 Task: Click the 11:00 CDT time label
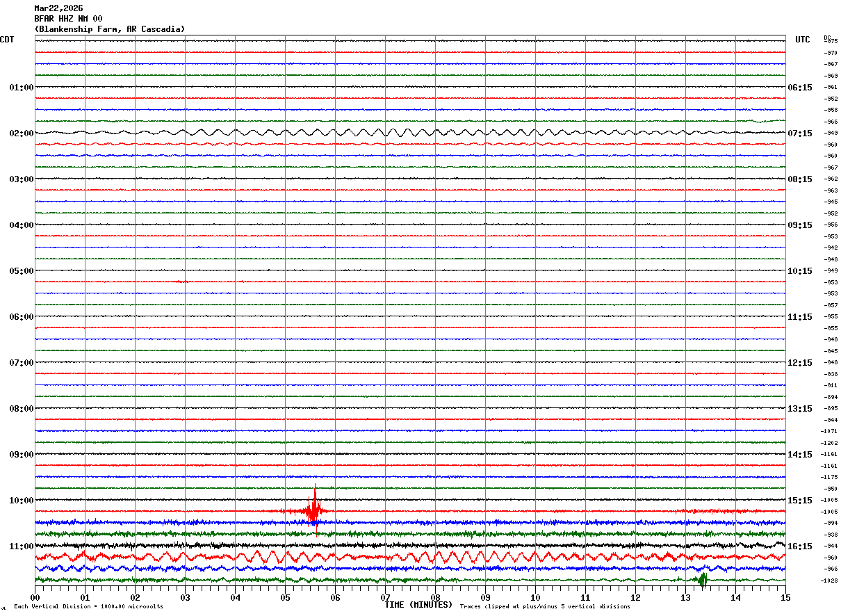[21, 546]
